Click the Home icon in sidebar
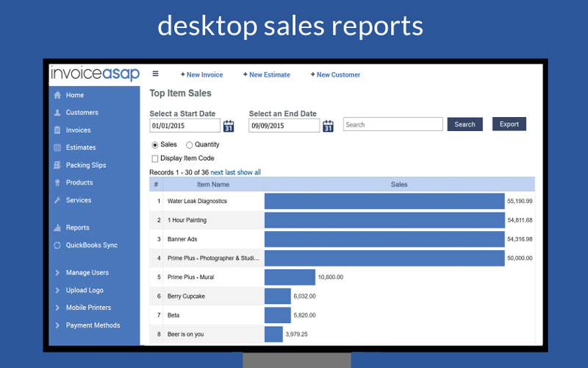This screenshot has height=368, width=588. click(x=57, y=95)
